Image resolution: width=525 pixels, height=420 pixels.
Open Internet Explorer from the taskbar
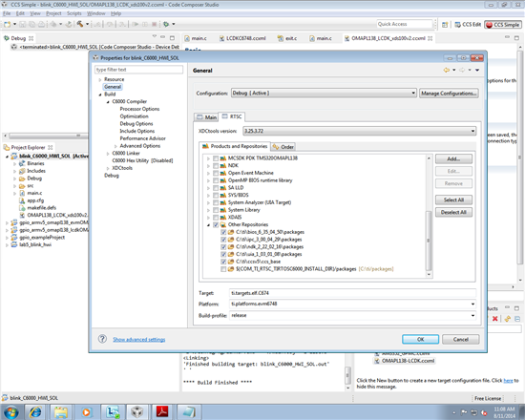35,412
